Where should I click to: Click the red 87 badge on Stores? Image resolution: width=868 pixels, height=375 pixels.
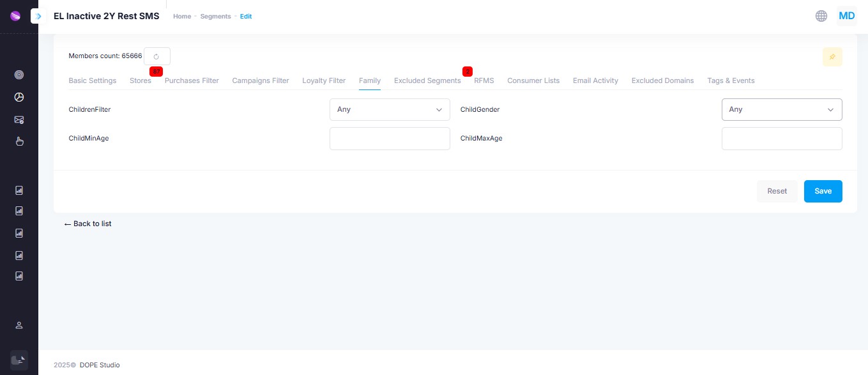tap(156, 71)
